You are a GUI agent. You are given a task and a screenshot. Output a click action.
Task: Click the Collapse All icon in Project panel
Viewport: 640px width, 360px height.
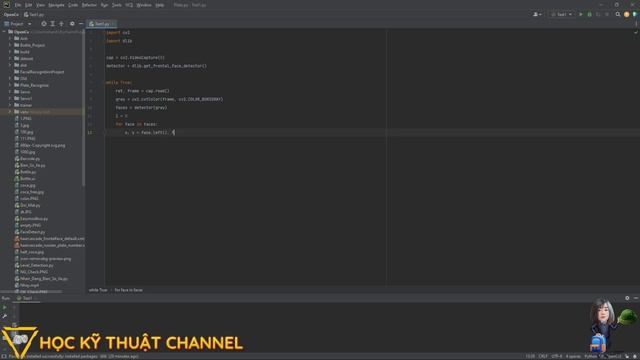coord(62,24)
